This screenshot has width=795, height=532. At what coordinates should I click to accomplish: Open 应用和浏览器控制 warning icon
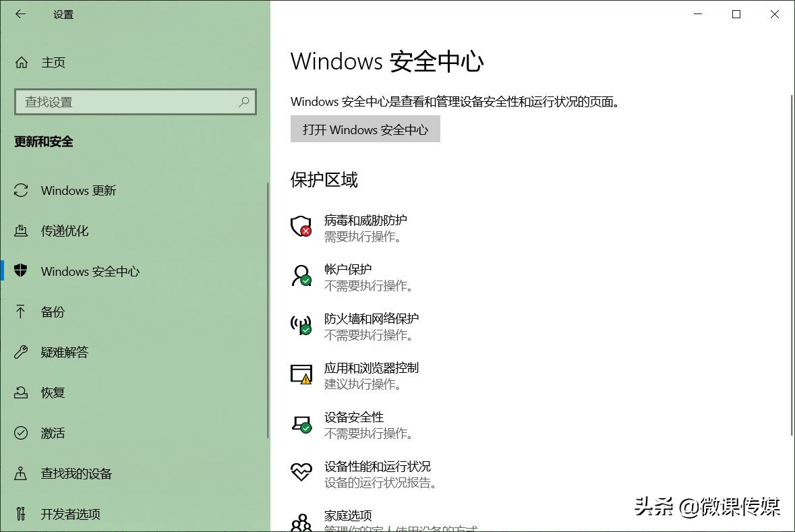click(x=301, y=375)
